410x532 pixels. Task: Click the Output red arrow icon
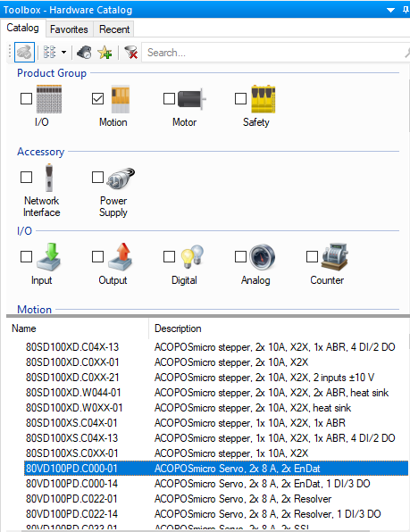(121, 257)
